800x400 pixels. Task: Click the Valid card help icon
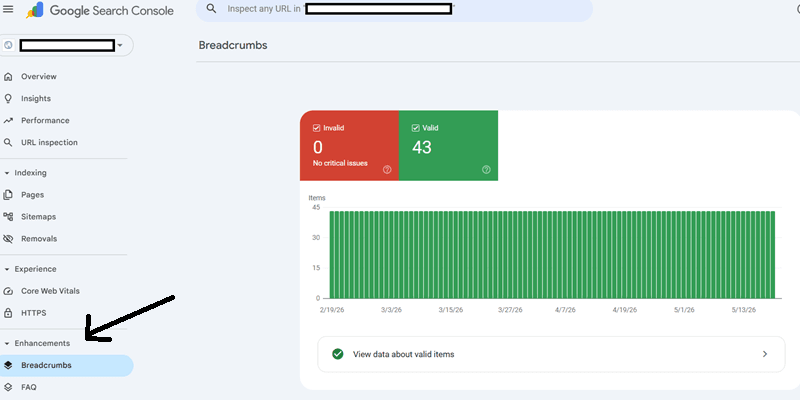[x=486, y=170]
